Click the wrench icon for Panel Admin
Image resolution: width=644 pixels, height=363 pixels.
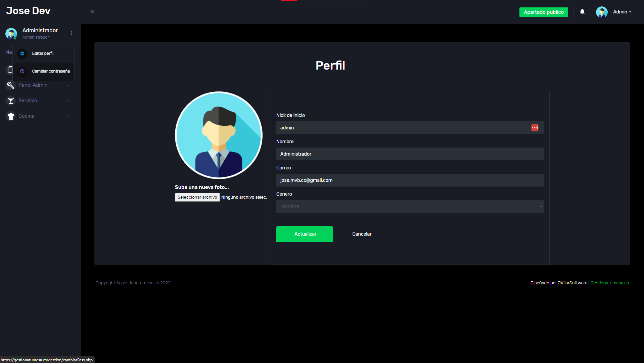coord(11,85)
